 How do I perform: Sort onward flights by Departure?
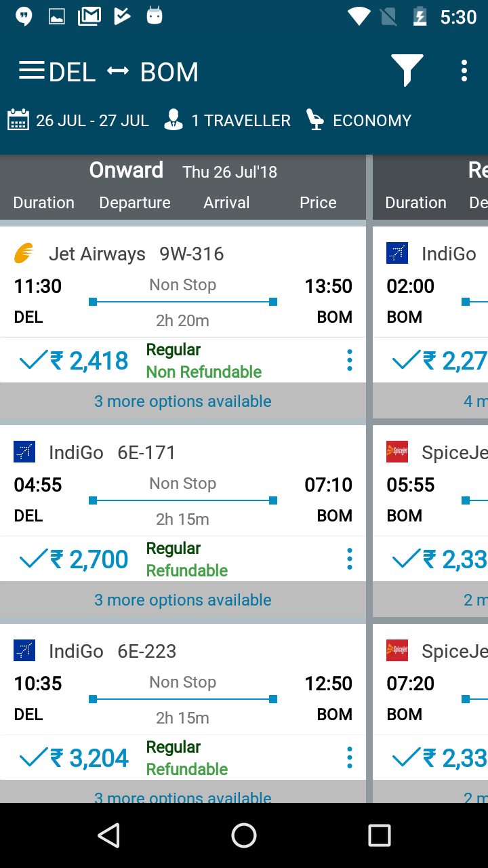[x=135, y=203]
